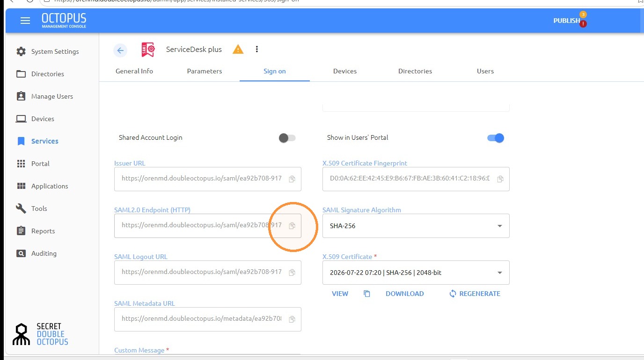This screenshot has width=644, height=360.
Task: Click the SAML Metadata URL field
Action: 208,319
